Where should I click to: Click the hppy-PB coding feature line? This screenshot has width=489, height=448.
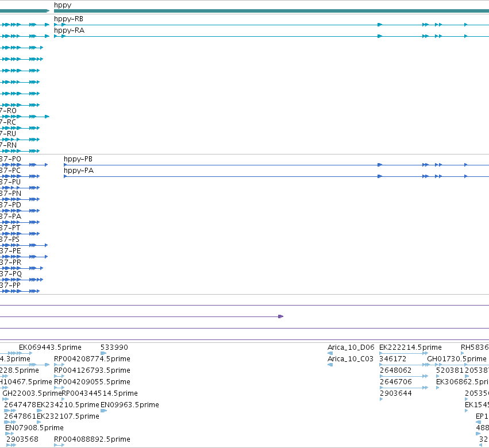pyautogui.click(x=276, y=165)
